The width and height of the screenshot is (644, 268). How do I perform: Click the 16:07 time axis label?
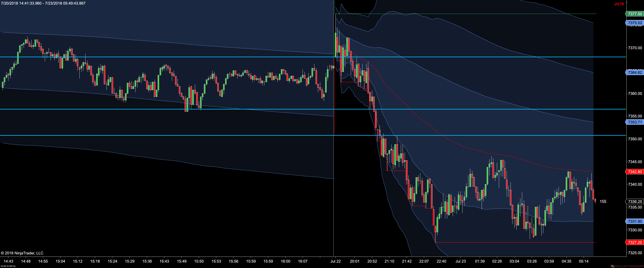(303, 261)
